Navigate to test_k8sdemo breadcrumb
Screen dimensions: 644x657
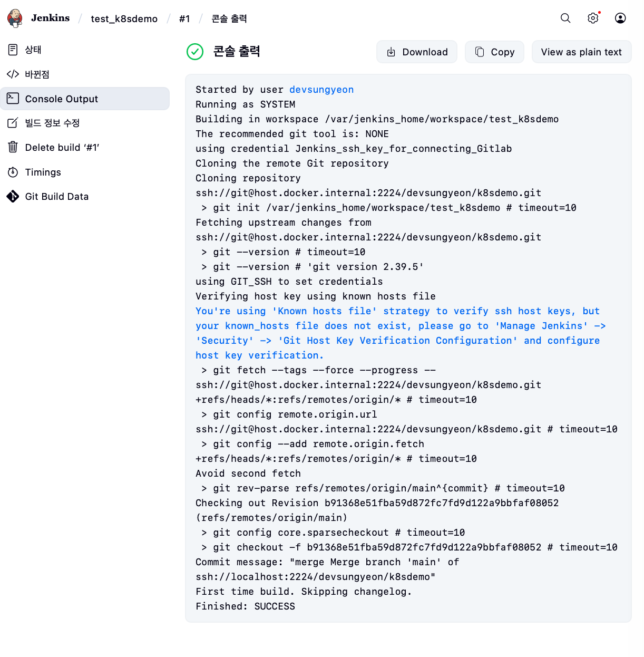pyautogui.click(x=124, y=19)
